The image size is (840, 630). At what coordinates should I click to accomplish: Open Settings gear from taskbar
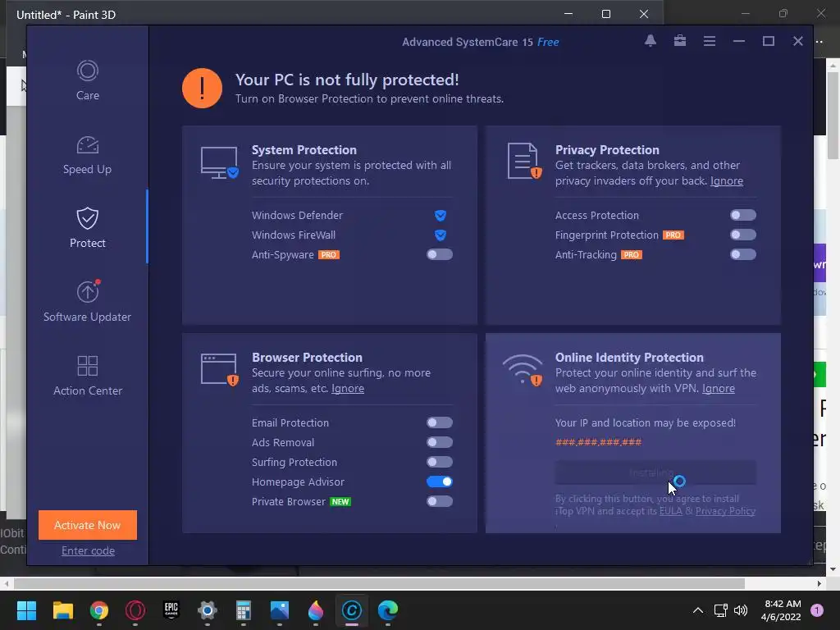tap(208, 610)
